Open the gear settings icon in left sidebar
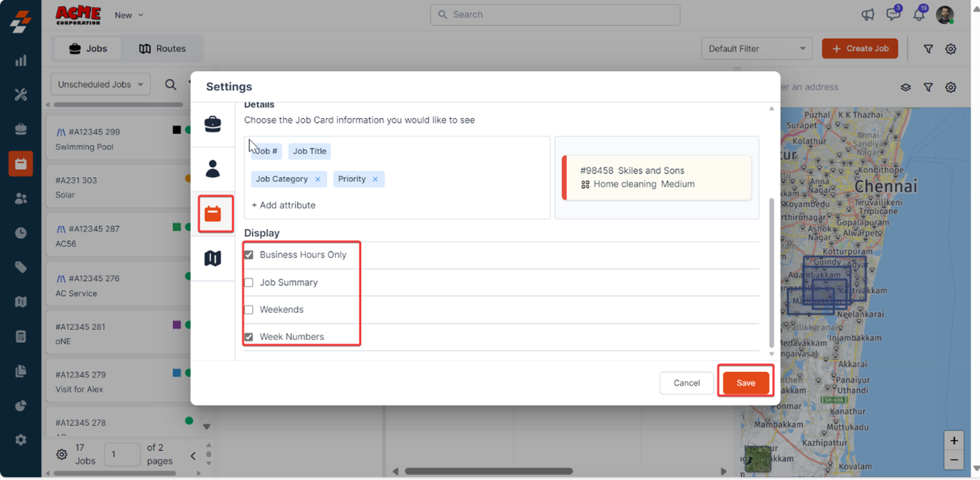Image resolution: width=980 pixels, height=480 pixels. pyautogui.click(x=21, y=439)
